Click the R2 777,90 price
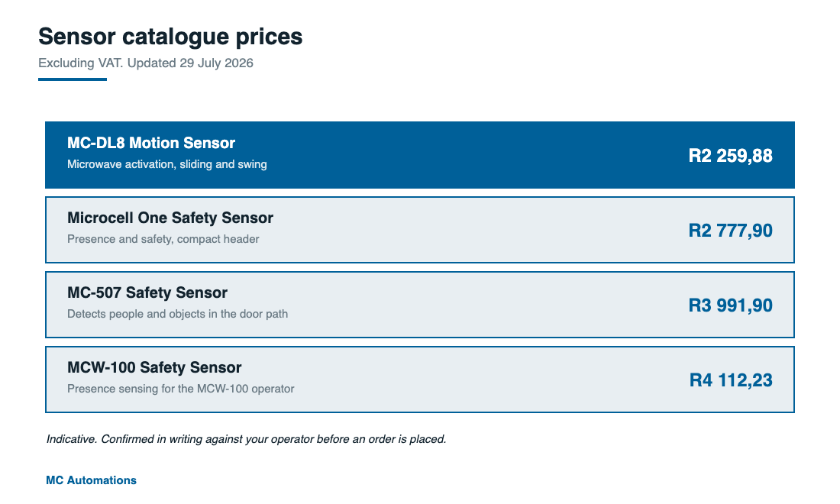Image resolution: width=840 pixels, height=504 pixels. coord(730,231)
